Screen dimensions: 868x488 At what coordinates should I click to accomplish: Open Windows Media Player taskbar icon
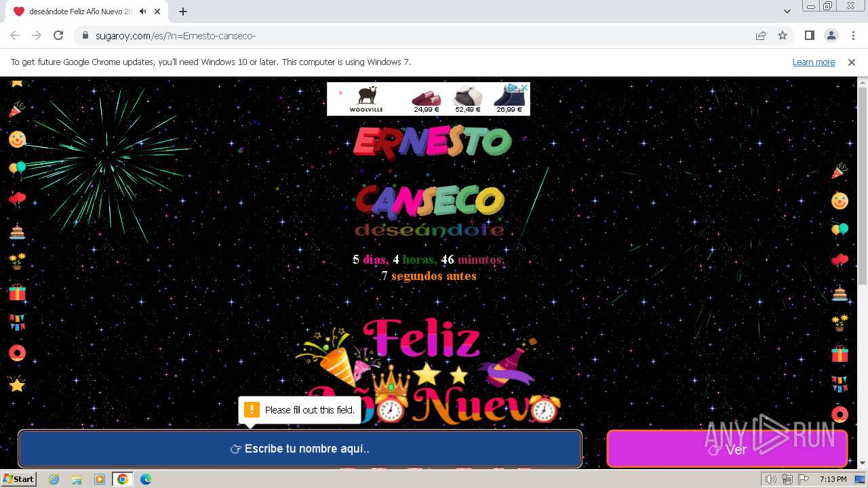coord(100,479)
